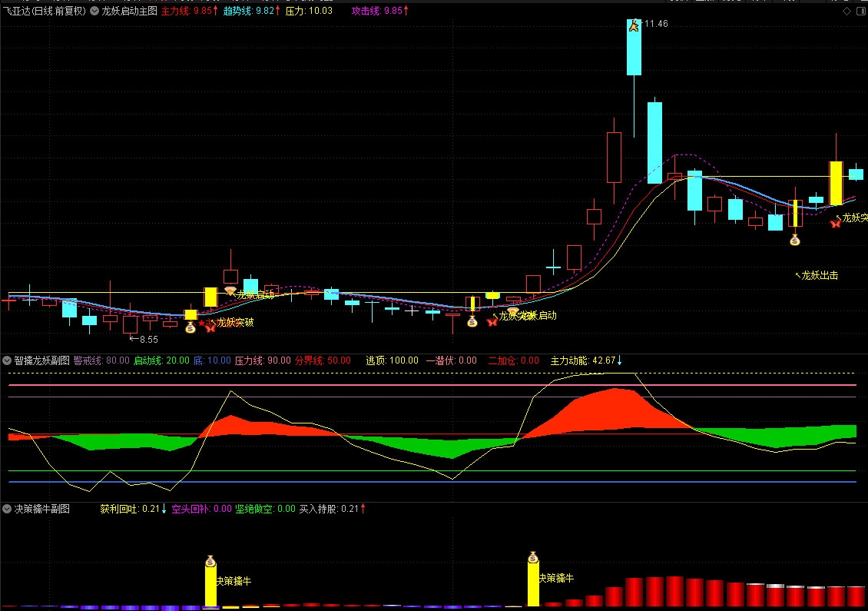Click the diamond gem icon beside first 龙妖启动

[x=230, y=291]
